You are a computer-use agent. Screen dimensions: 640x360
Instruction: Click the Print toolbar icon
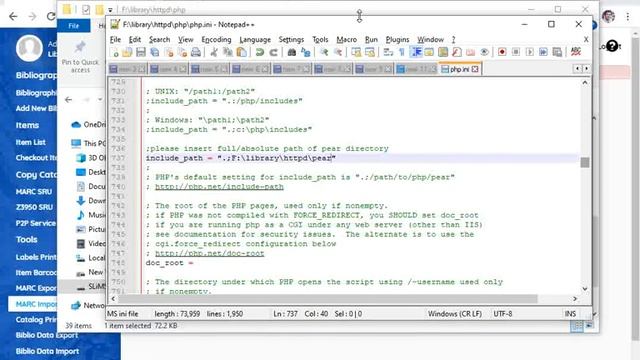196,52
